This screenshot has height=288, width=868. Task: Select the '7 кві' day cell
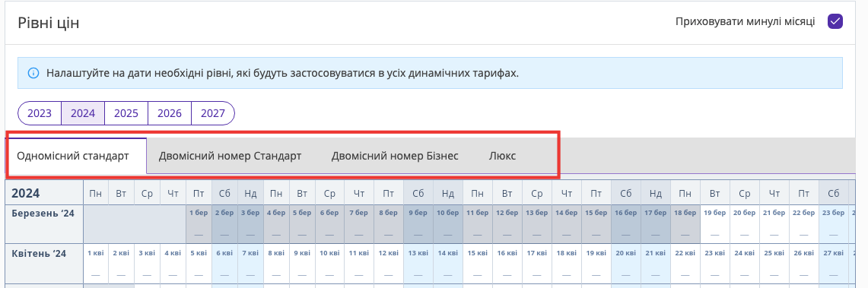[x=250, y=263]
